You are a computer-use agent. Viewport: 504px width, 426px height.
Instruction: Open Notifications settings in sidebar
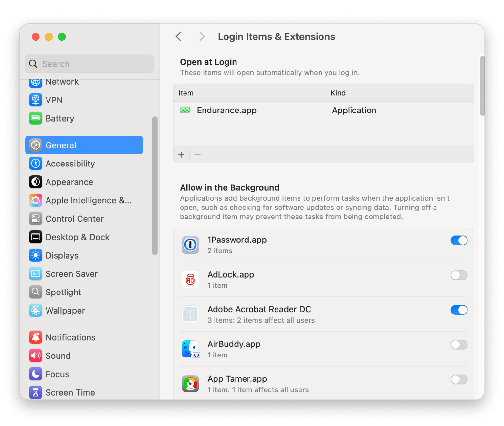[x=70, y=337]
